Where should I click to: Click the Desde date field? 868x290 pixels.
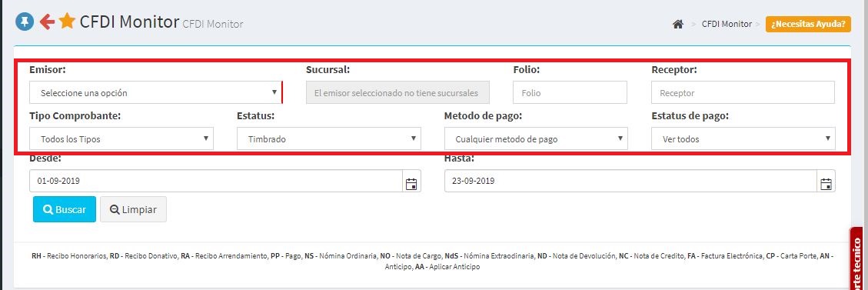pos(216,181)
